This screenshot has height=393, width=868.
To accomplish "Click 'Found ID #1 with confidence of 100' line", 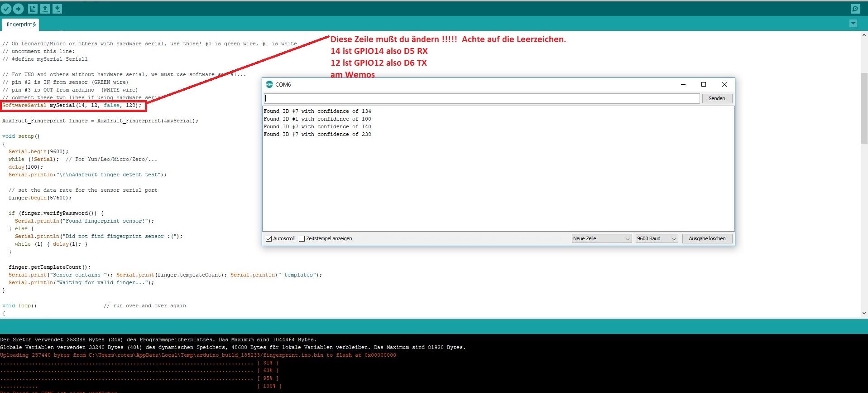I will tap(317, 119).
